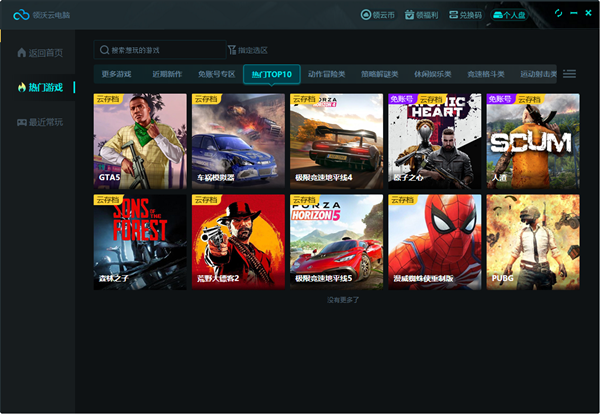Viewport: 600px width, 414px height.
Task: Open the GTA5 game card
Action: coord(140,141)
